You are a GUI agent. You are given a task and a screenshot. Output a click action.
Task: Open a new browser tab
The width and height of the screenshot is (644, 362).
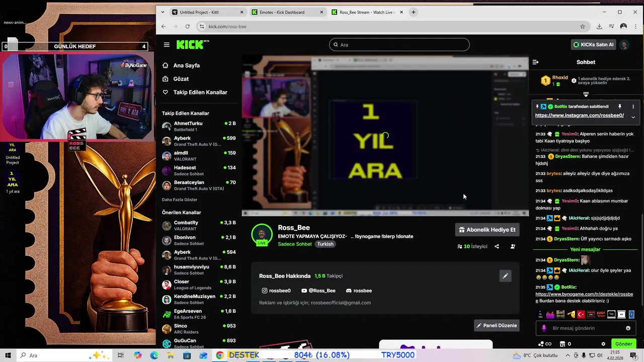click(414, 12)
